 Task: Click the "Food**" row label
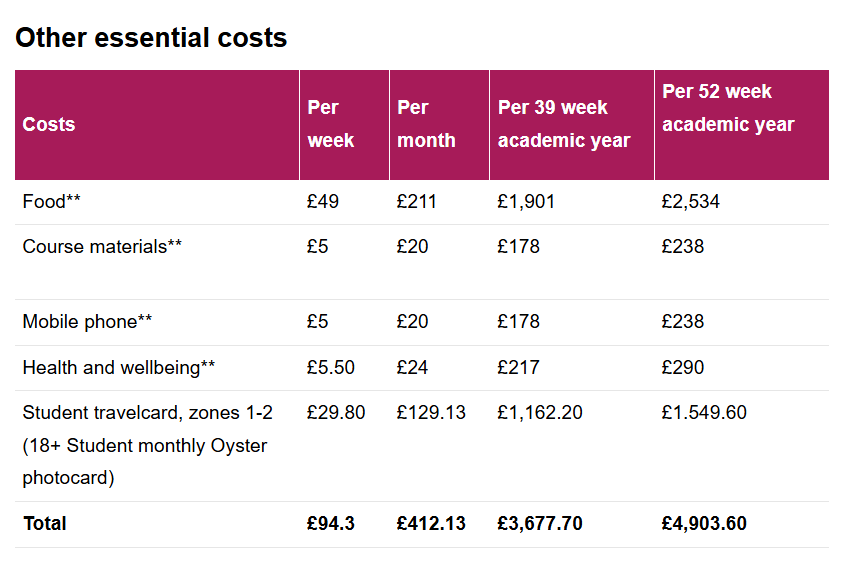click(x=52, y=202)
